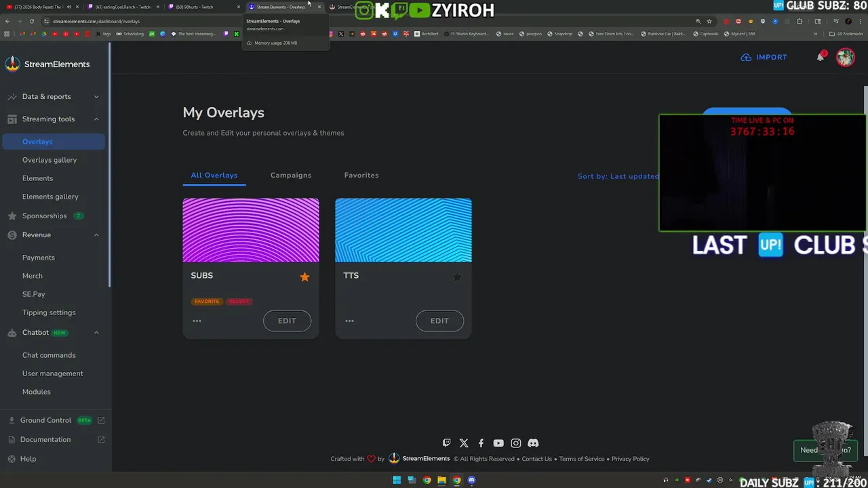Screen dimensions: 868x488
Task: Switch to the 2026 Body Reset YouTube tab
Action: [41, 7]
